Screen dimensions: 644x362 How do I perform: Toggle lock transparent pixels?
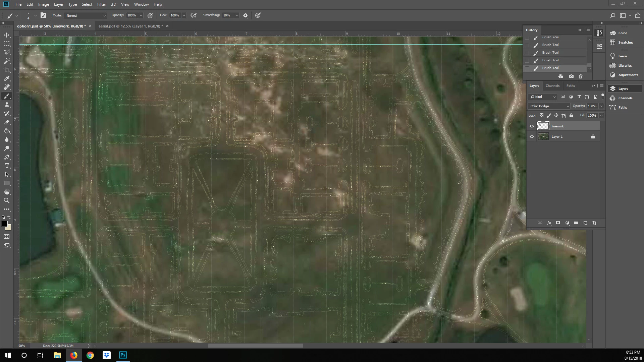(x=541, y=115)
